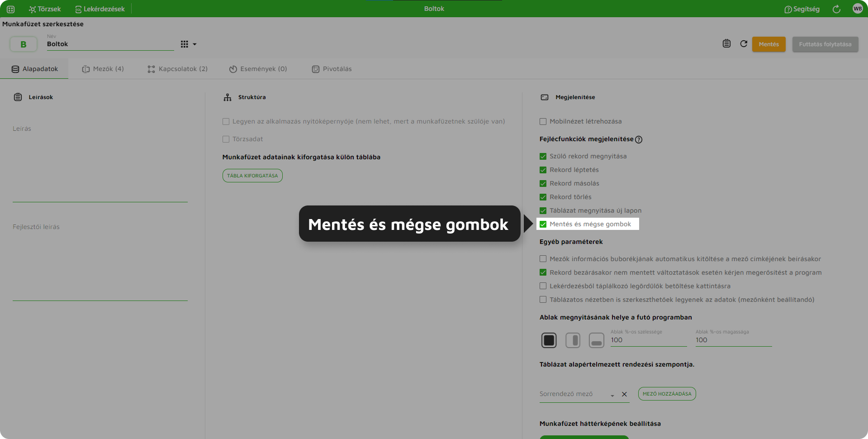
Task: Uncheck Rekord léptetés
Action: 543,170
